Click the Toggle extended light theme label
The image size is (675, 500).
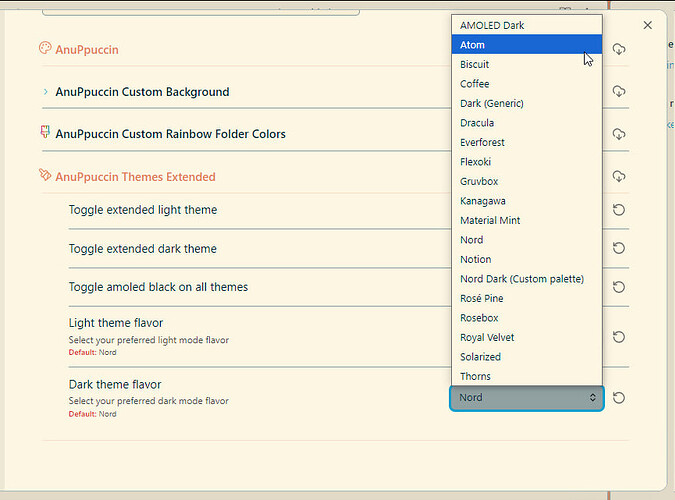pos(143,210)
